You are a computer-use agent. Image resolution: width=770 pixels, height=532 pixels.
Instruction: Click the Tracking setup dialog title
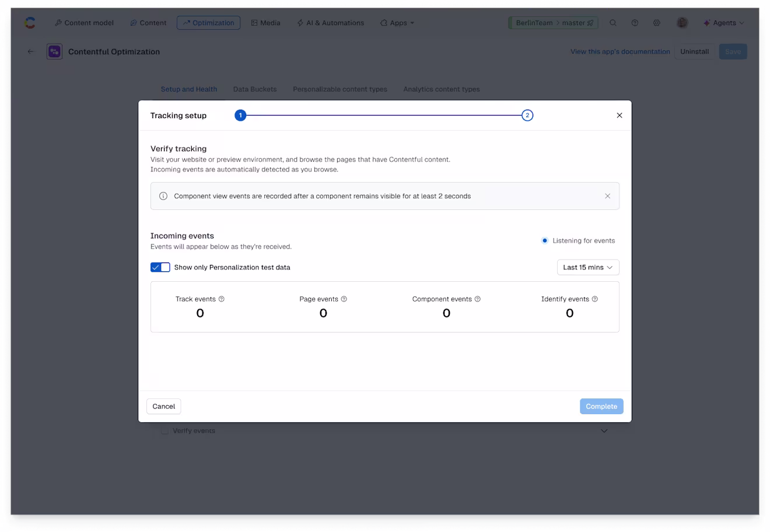pos(178,116)
